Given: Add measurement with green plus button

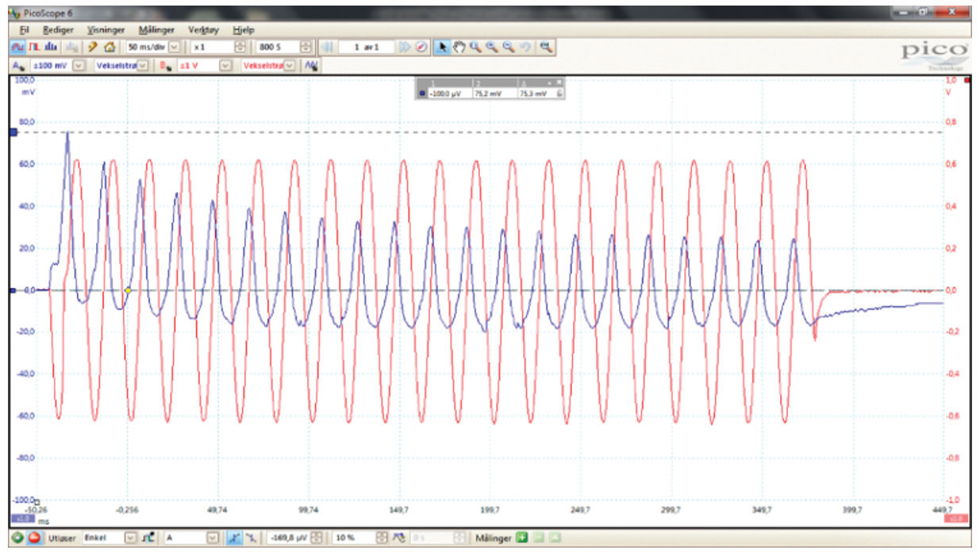Looking at the screenshot, I should [521, 538].
